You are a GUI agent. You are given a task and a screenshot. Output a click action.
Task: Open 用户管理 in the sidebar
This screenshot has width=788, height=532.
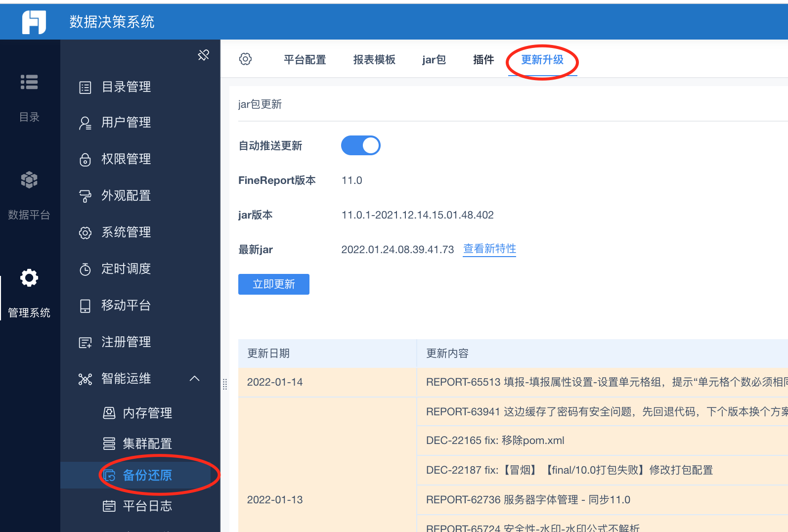(126, 123)
